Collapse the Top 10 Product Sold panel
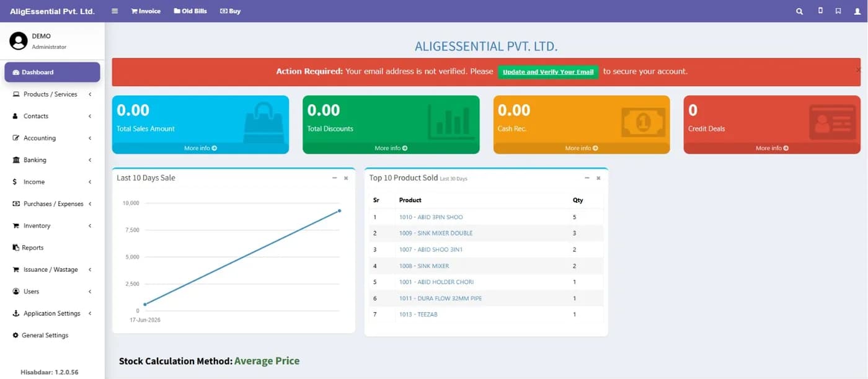The image size is (868, 379). (587, 178)
